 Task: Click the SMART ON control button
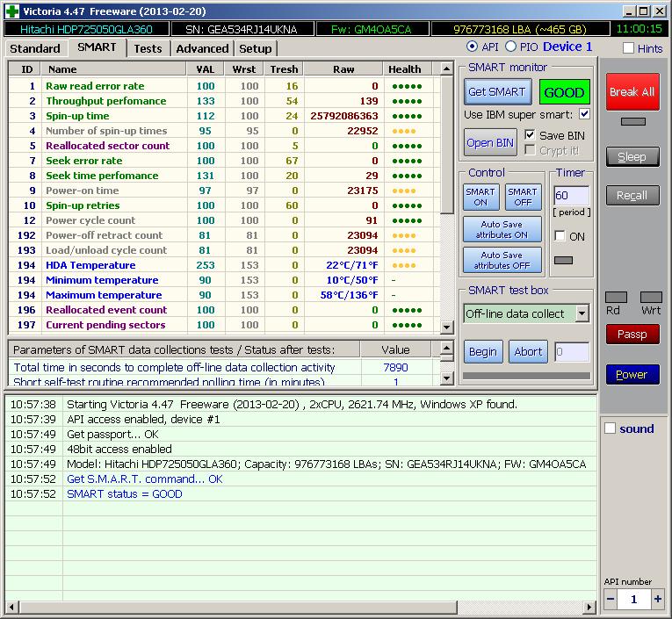coord(480,197)
